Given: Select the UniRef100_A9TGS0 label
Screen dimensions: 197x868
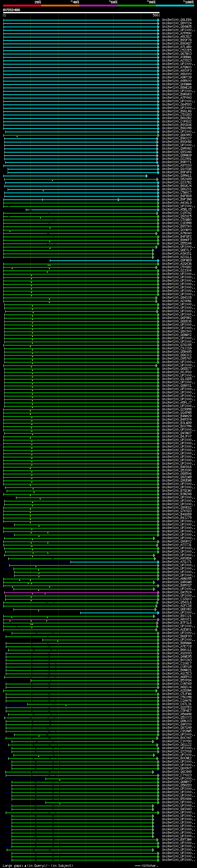Looking at the screenshot, I should [x=177, y=165].
